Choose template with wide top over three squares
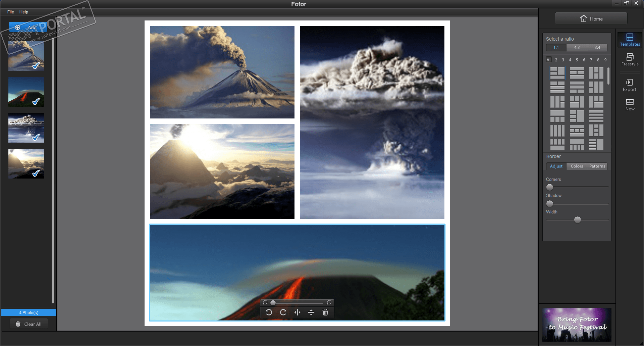644x346 pixels. click(x=557, y=116)
